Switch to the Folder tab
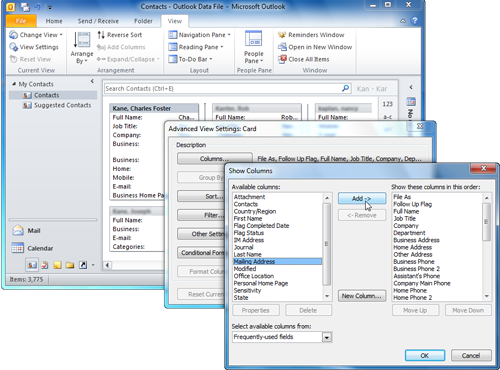Screen dimensions: 500x370 tap(143, 21)
